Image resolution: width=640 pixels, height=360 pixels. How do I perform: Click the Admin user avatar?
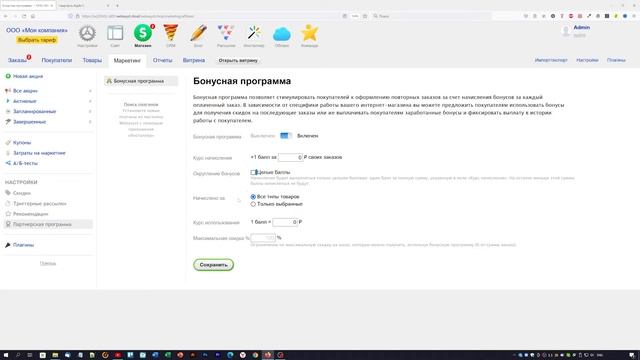(x=566, y=31)
